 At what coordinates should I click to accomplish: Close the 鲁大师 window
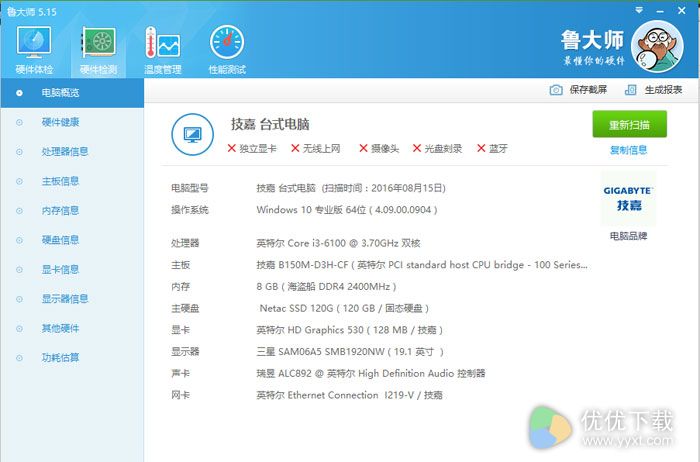(682, 10)
